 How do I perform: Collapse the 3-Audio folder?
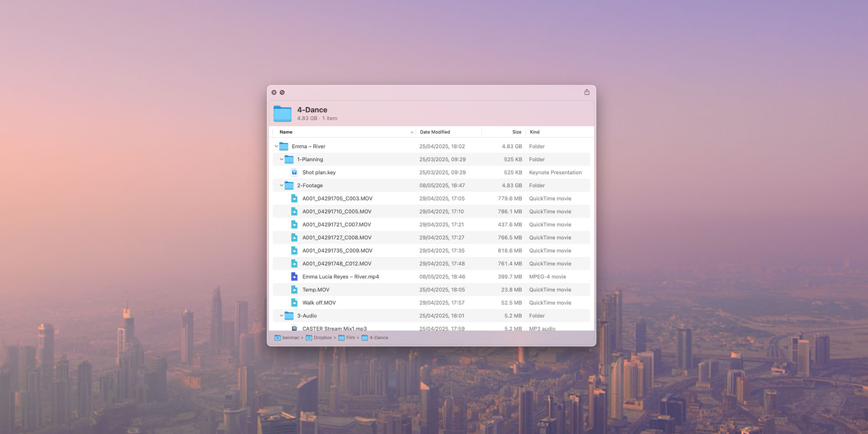click(x=281, y=316)
